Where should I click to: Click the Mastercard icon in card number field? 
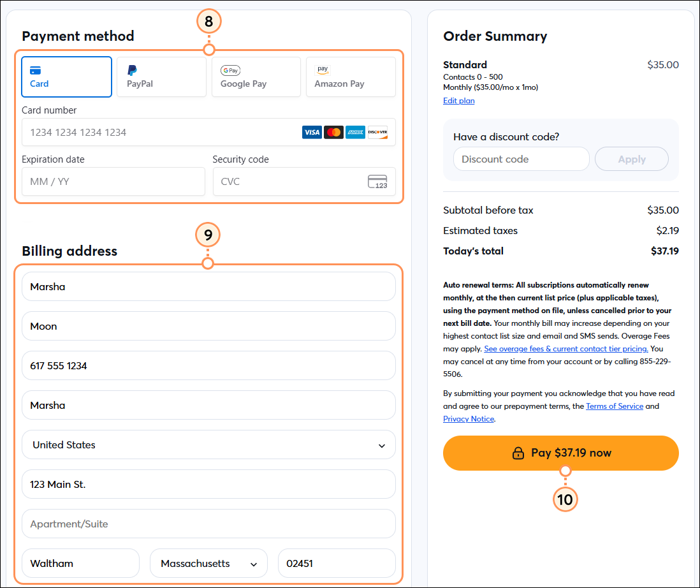[x=333, y=132]
